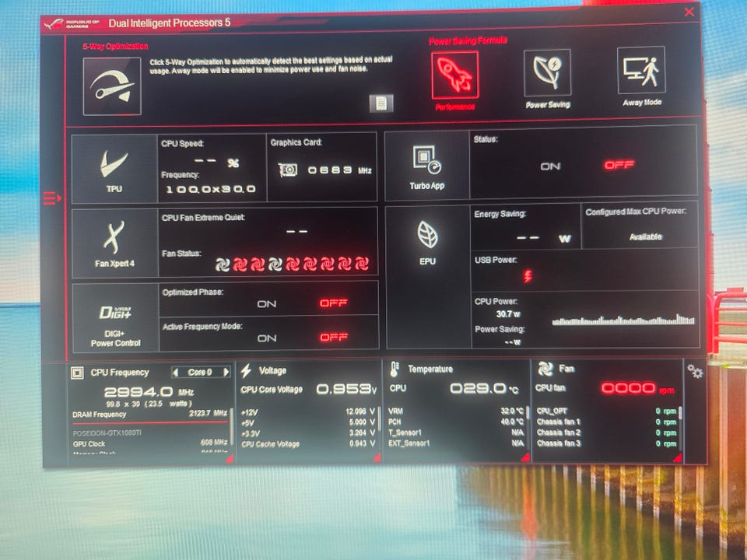Click the CPU_OPT fan row

tap(606, 411)
